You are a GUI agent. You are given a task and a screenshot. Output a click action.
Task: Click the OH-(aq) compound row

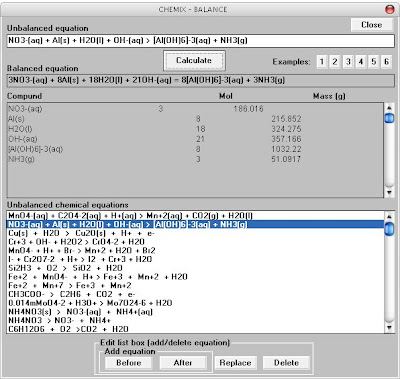pos(195,139)
